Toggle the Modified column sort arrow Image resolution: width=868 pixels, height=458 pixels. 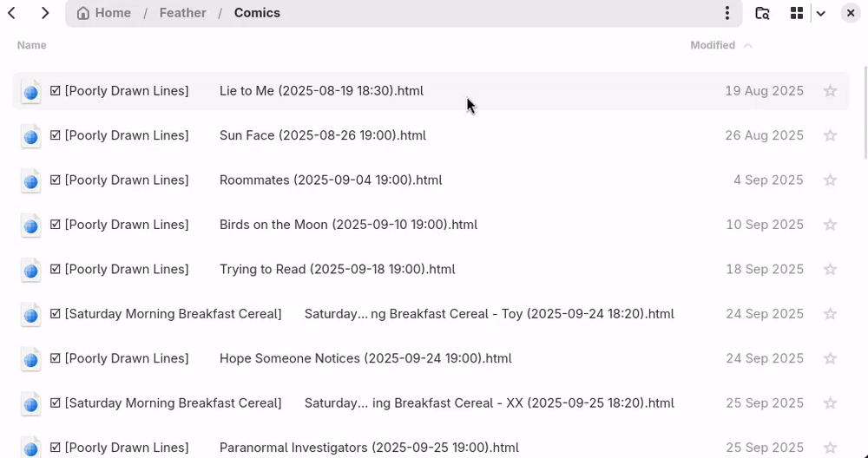(748, 45)
